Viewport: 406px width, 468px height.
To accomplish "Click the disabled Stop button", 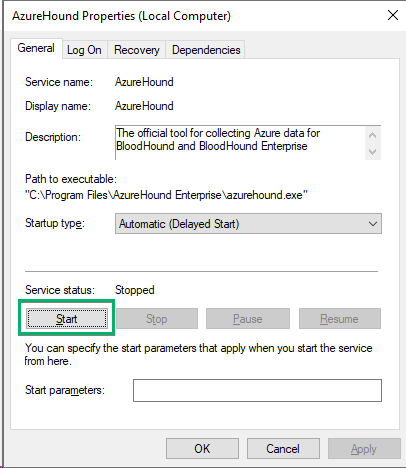I will [x=157, y=319].
